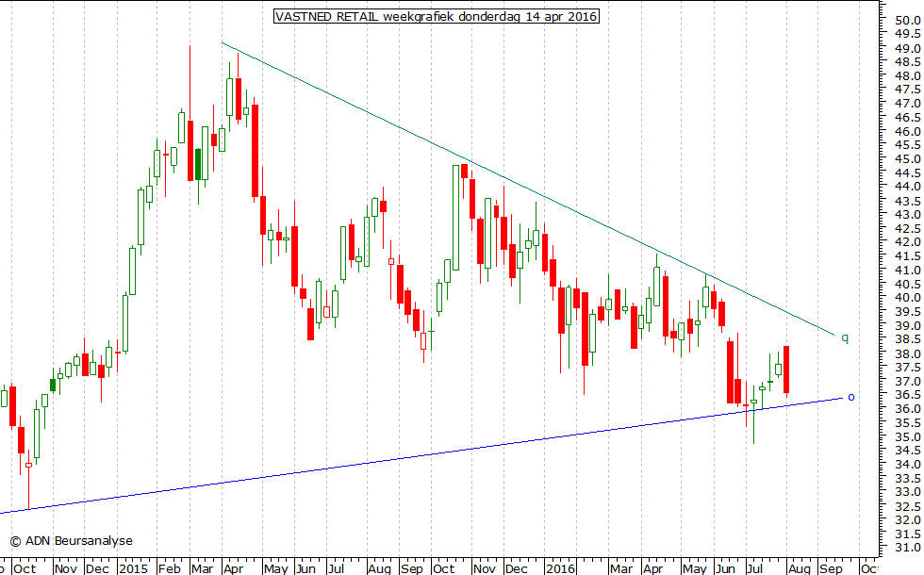Click the 43.0 price axis label

[908, 215]
